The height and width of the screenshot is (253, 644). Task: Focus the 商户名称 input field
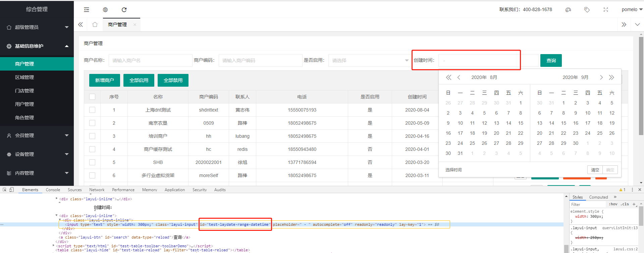[151, 60]
